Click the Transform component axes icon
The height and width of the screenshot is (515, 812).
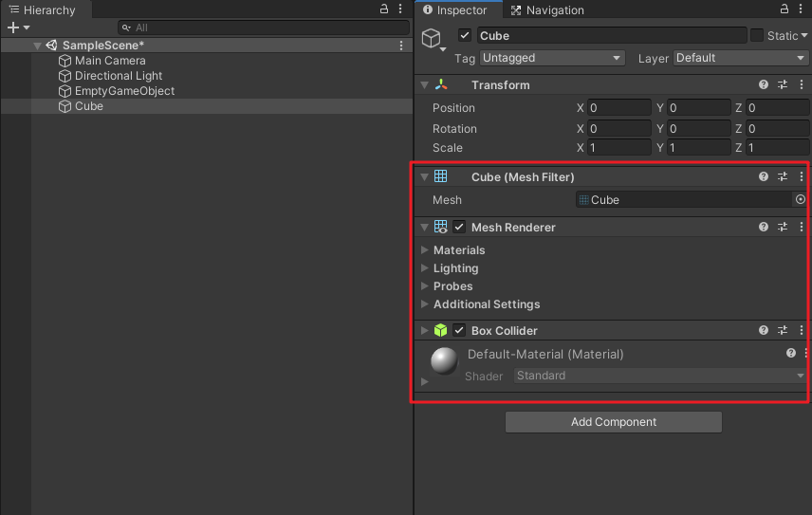pyautogui.click(x=441, y=84)
